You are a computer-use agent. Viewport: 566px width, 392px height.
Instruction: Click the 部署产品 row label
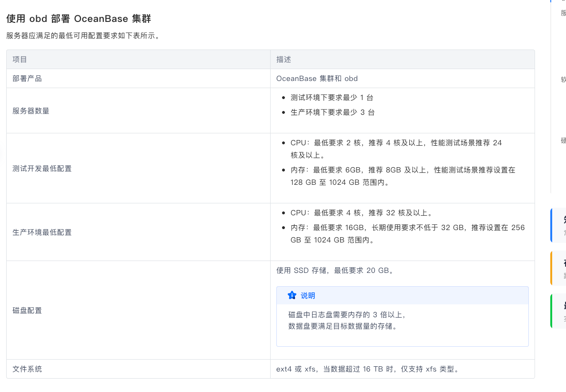27,79
